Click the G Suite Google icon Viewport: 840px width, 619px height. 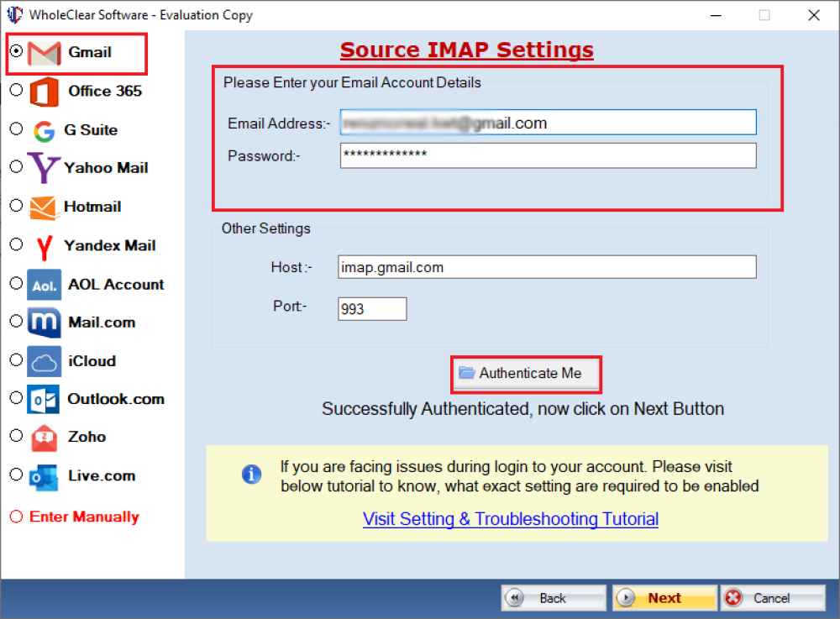44,130
